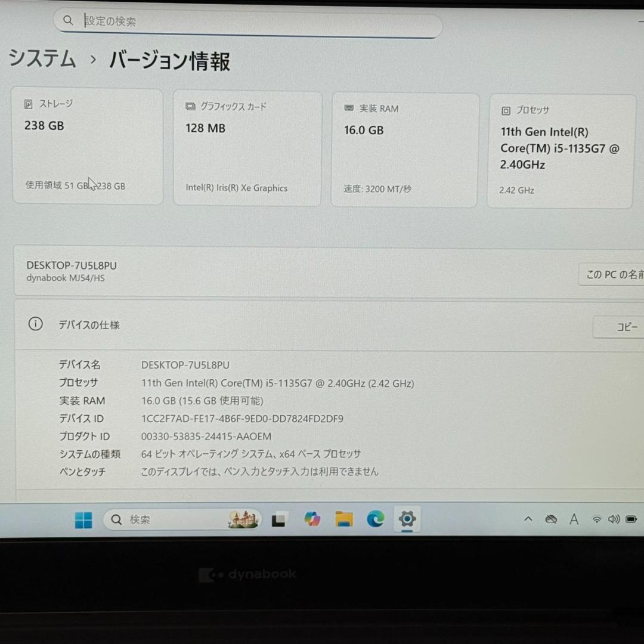644x644 pixels.
Task: Open Task View from the taskbar
Action: coord(278,519)
